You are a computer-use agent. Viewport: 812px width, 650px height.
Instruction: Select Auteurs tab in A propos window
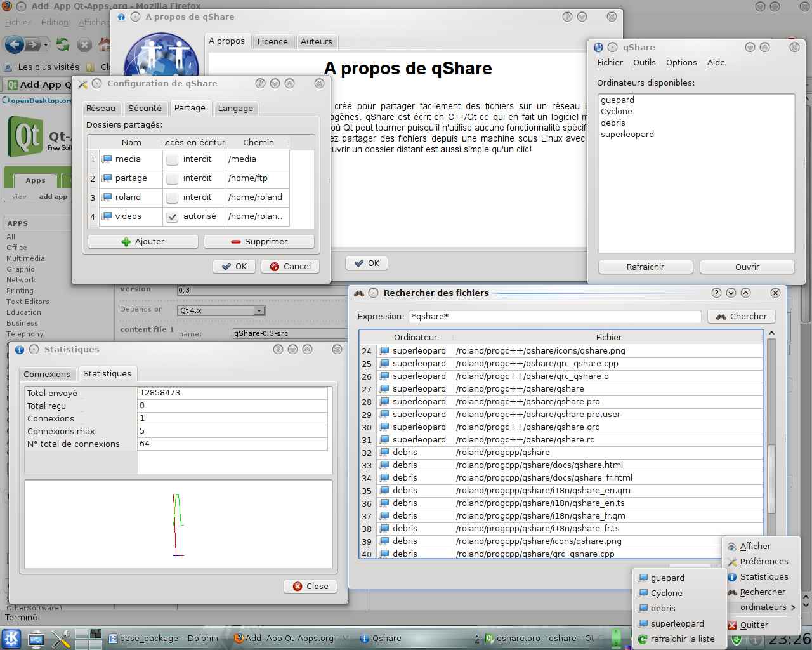(317, 41)
